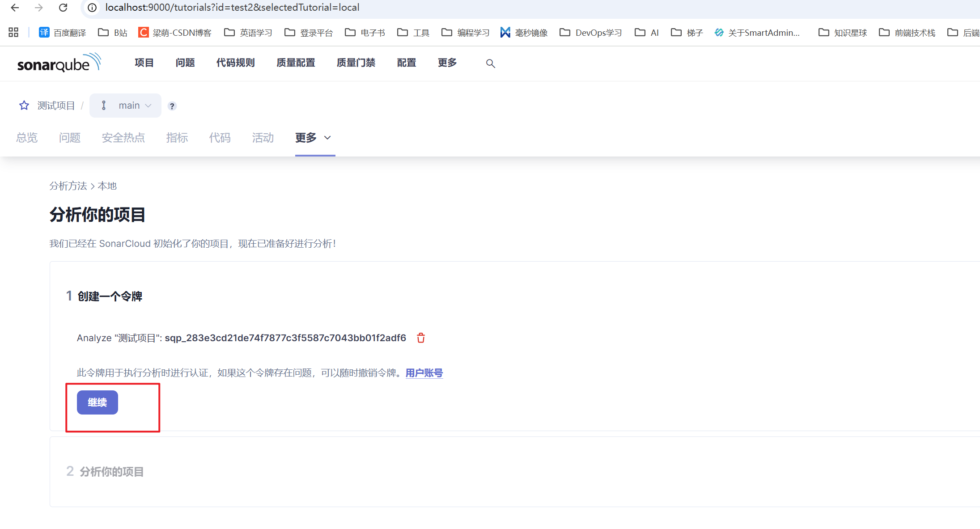Open the 前端技术栈 bookmark folder
The width and height of the screenshot is (980, 529).
(907, 33)
